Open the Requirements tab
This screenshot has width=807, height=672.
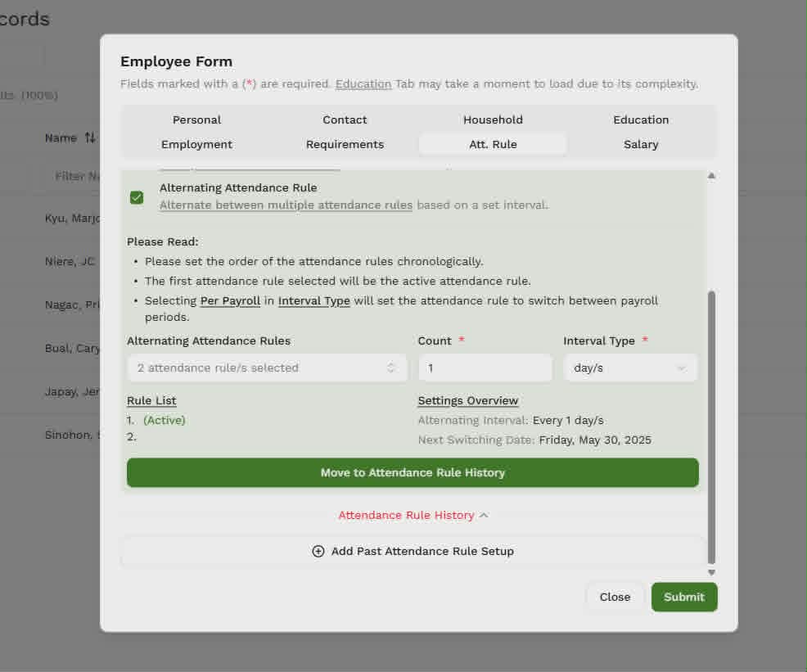click(345, 145)
